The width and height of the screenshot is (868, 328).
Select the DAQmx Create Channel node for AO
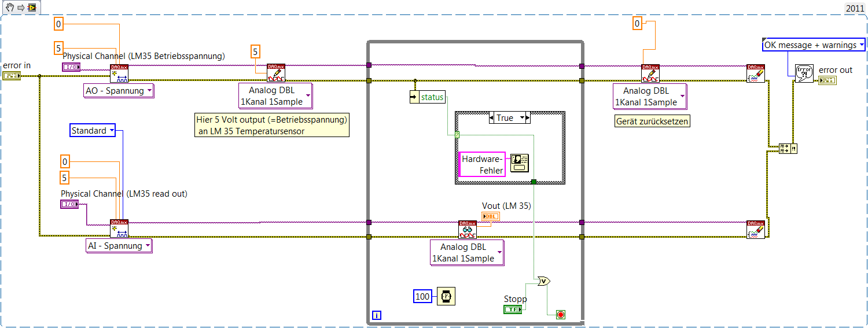pyautogui.click(x=119, y=74)
